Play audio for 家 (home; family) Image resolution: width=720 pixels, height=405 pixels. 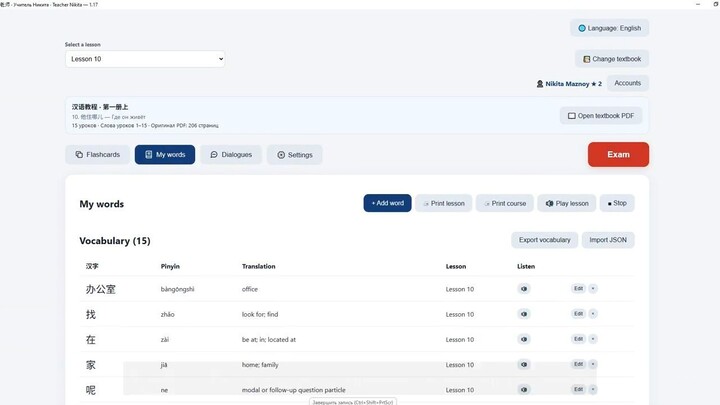coord(524,365)
